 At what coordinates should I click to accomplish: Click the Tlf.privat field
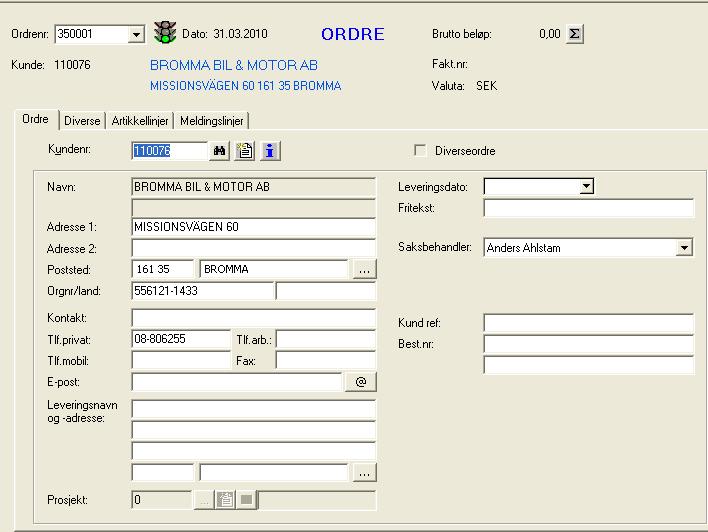click(181, 339)
